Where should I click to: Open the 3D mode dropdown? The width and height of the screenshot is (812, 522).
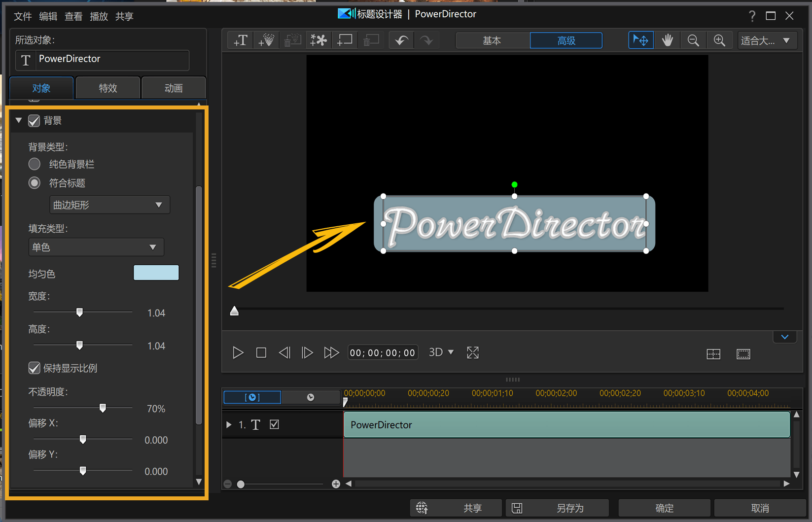pyautogui.click(x=441, y=352)
